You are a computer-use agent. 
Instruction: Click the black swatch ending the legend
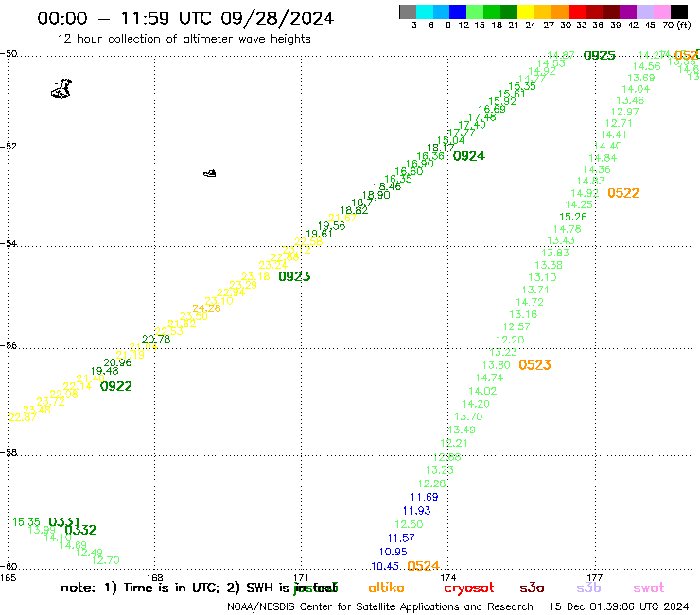click(678, 11)
